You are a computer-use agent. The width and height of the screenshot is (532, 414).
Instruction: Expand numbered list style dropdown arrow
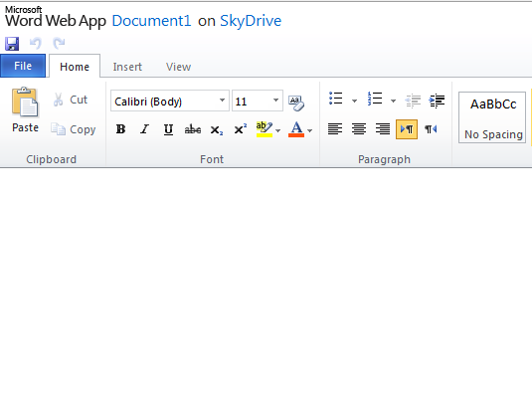[x=393, y=101]
